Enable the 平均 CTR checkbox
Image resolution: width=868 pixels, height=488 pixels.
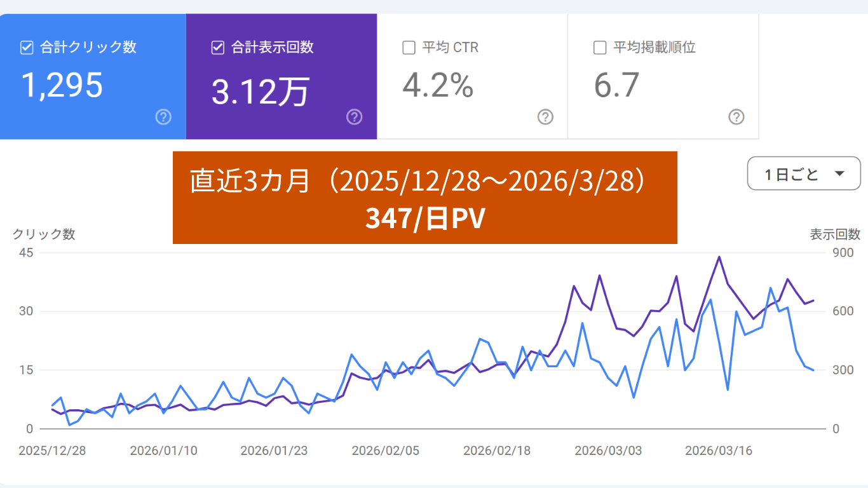pyautogui.click(x=409, y=48)
